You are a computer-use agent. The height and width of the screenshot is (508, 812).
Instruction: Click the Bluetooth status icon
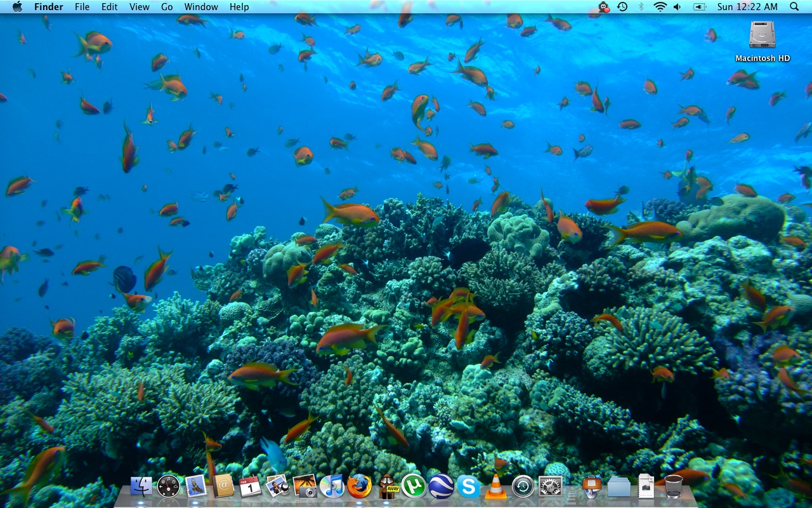pyautogui.click(x=641, y=7)
